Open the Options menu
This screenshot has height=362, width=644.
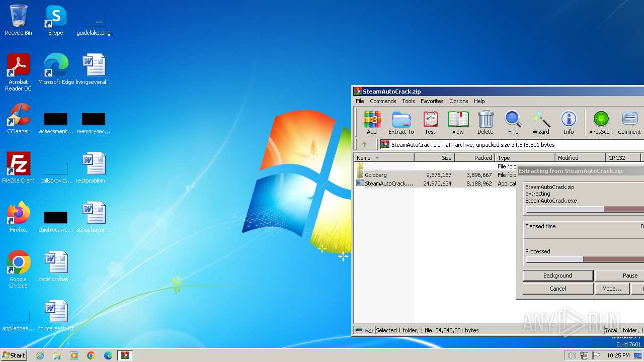(459, 101)
